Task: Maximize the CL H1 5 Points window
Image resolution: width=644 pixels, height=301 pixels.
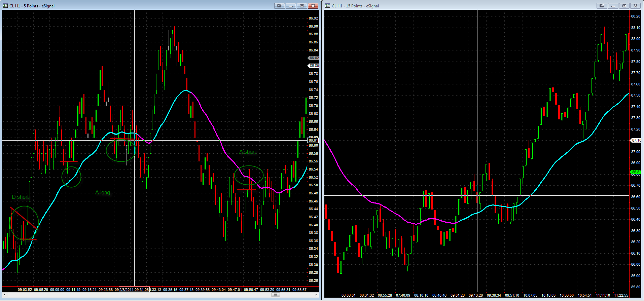Action: coord(302,6)
